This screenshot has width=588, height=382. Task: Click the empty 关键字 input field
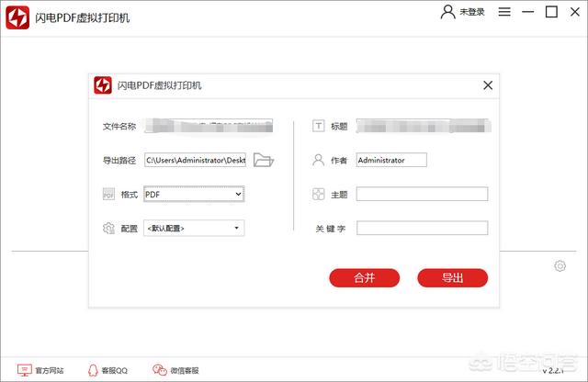click(x=422, y=228)
